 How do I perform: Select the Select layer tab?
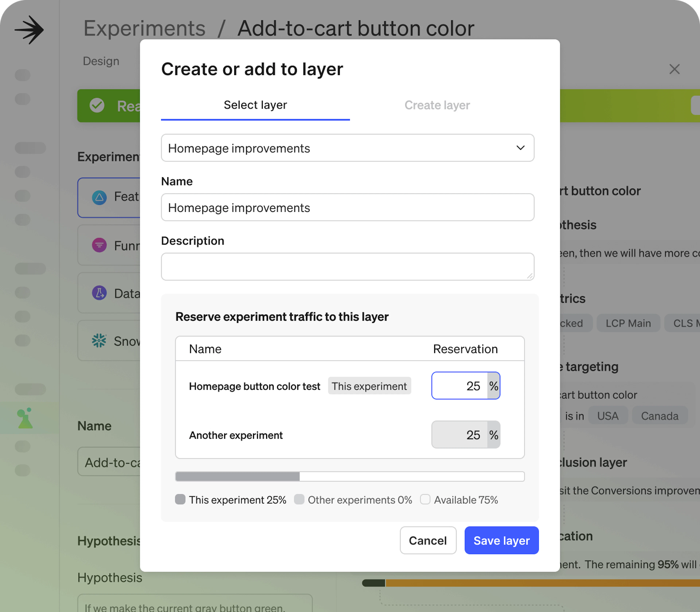point(255,105)
